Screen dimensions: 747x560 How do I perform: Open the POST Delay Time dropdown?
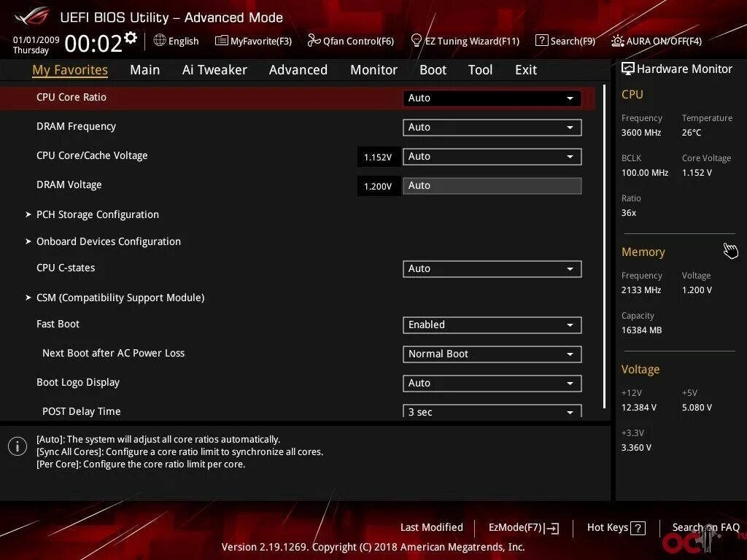(492, 411)
